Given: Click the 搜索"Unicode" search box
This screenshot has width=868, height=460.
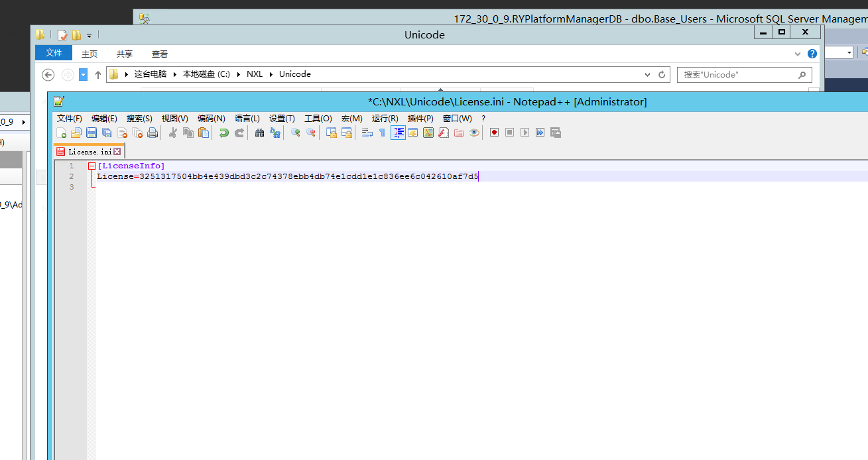Looking at the screenshot, I should pos(739,75).
